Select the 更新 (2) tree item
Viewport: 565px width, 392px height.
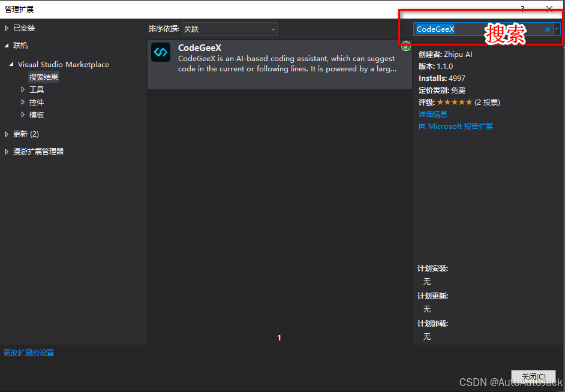point(26,134)
